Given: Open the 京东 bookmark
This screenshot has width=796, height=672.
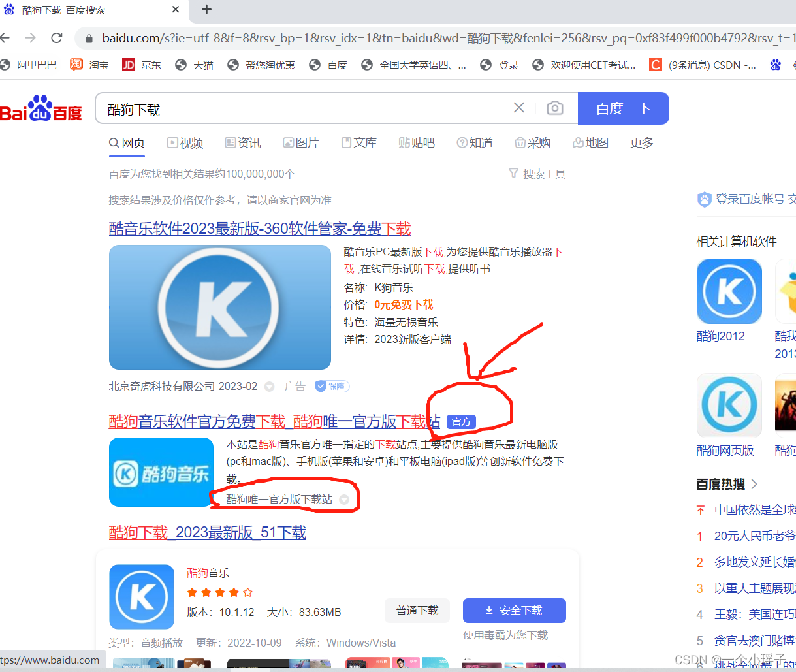Looking at the screenshot, I should click(142, 65).
